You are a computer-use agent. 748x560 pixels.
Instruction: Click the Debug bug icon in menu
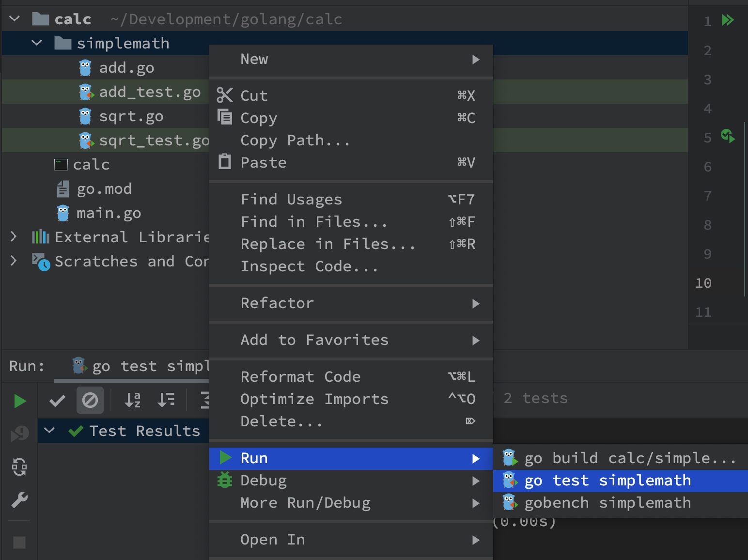point(225,480)
